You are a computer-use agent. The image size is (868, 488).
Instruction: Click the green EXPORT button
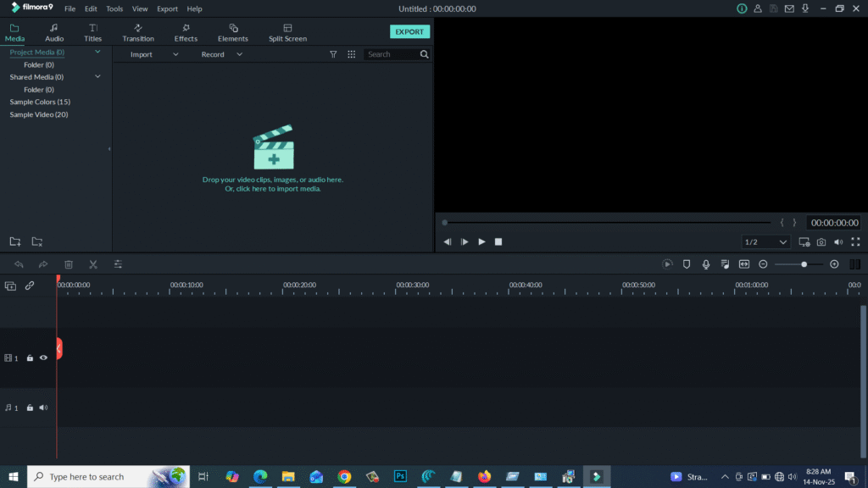point(409,31)
